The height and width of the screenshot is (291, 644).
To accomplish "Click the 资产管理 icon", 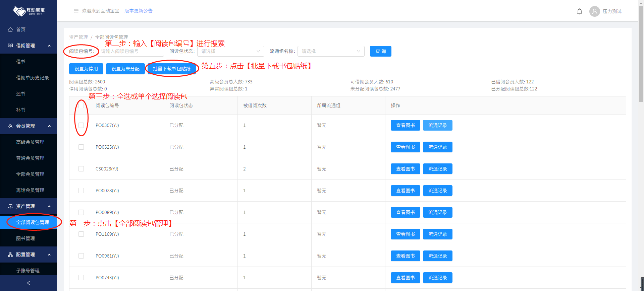I will click(x=10, y=206).
